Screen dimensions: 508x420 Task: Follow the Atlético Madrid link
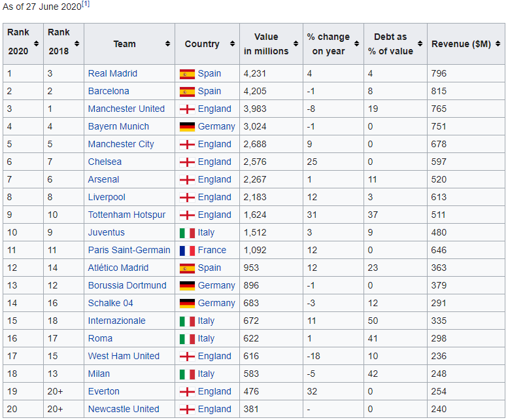pos(118,268)
